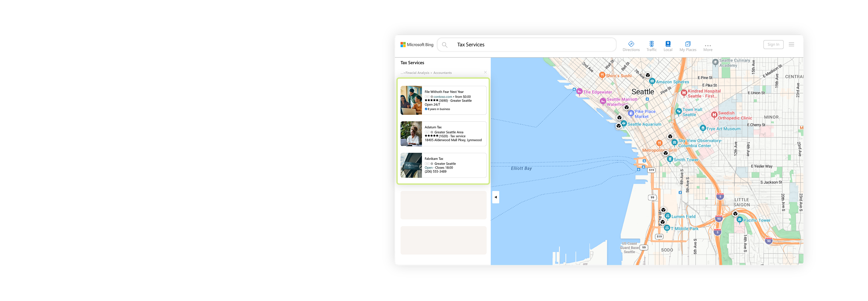Click the Fabrikam Tax storefront thumbnail
This screenshot has width=868, height=301.
[411, 165]
